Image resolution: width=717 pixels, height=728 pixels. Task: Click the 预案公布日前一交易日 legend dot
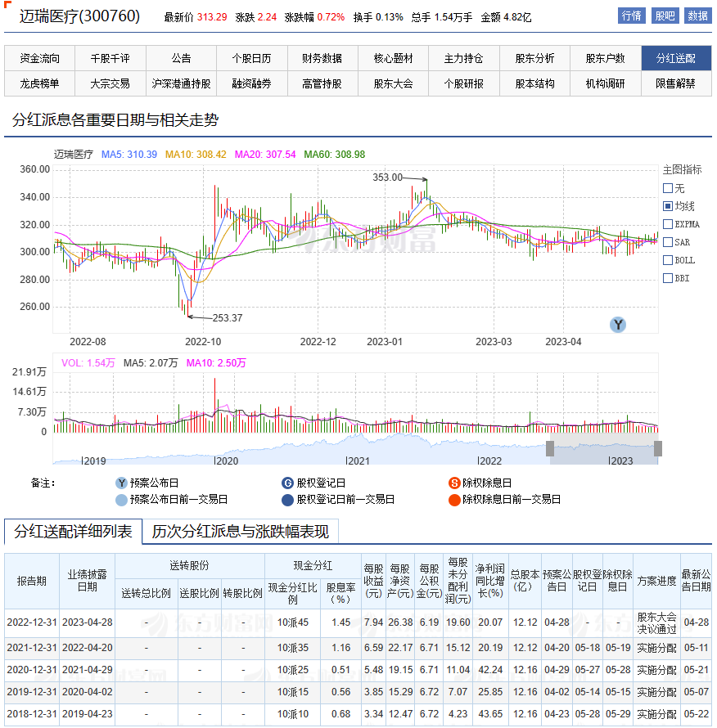(121, 500)
